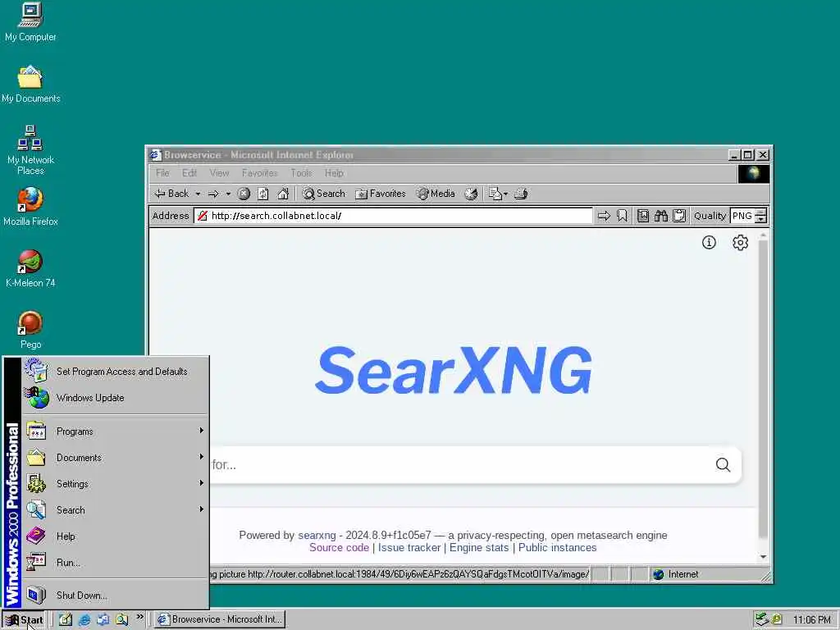Open the History globe icon in the toolbar

pyautogui.click(x=471, y=194)
